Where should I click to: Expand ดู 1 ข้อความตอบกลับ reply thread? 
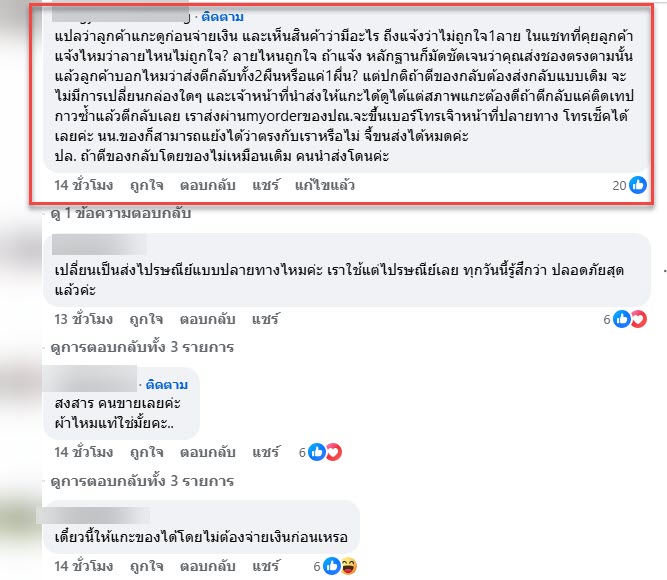tap(120, 213)
